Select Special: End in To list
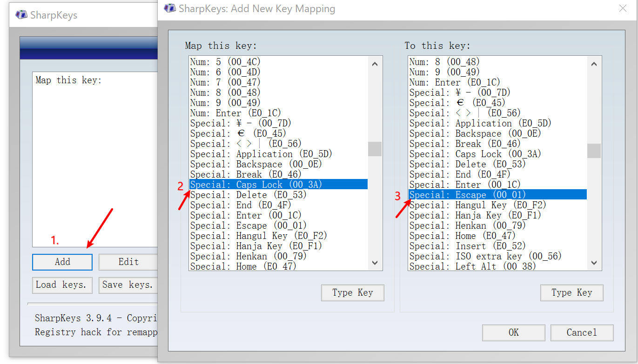This screenshot has height=364, width=638. point(497,174)
